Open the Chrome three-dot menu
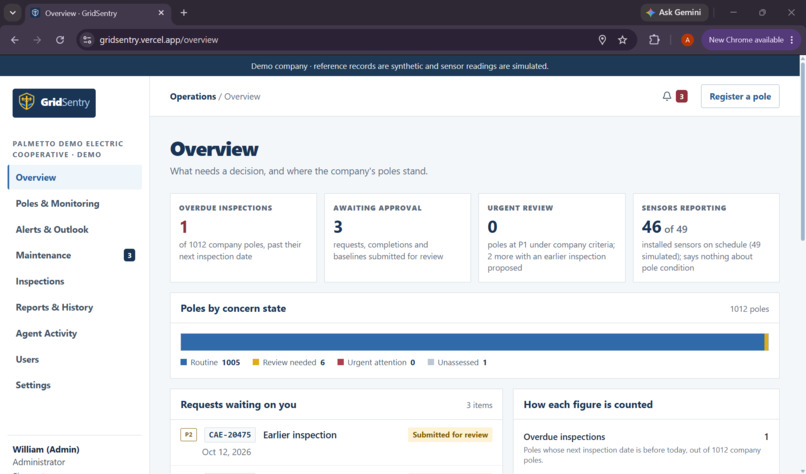Viewport: 806px width, 474px height. [x=792, y=40]
